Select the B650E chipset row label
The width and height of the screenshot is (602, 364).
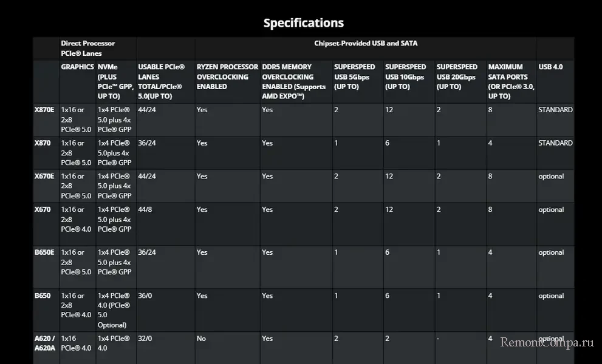44,252
